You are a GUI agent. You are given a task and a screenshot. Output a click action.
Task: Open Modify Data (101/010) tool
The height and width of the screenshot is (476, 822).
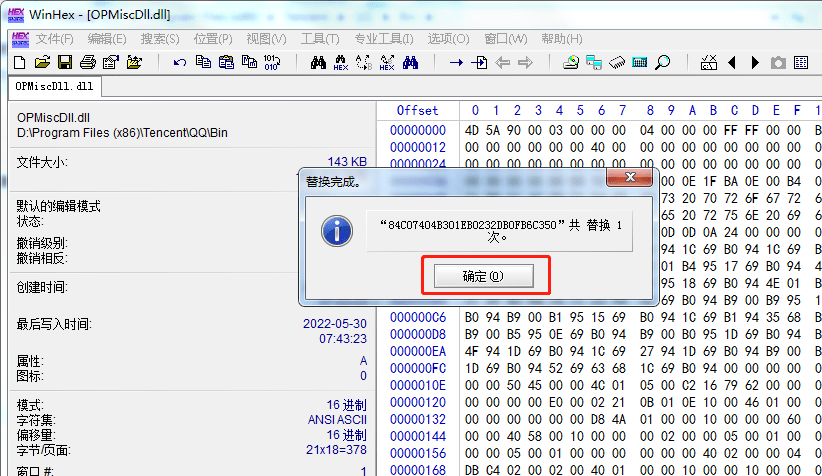click(x=272, y=62)
